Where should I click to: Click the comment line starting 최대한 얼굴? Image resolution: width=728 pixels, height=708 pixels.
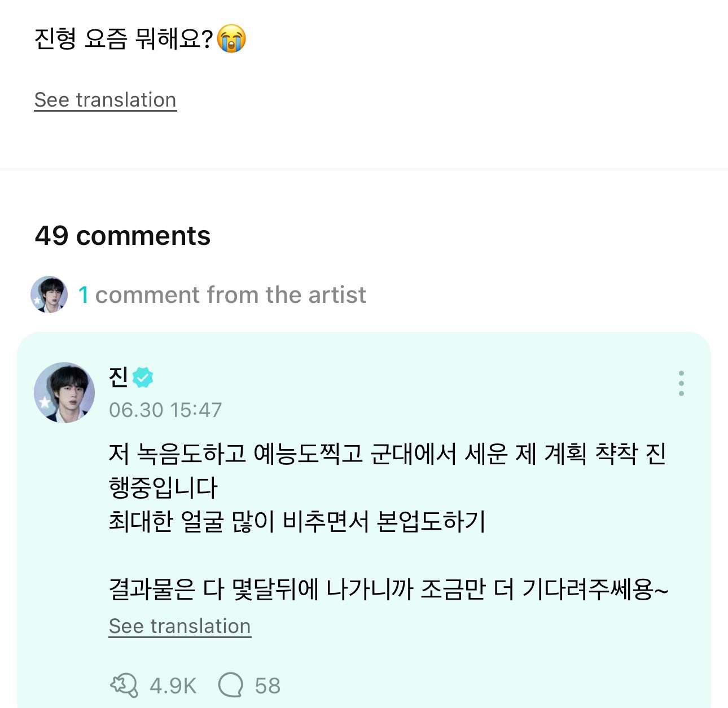[297, 521]
